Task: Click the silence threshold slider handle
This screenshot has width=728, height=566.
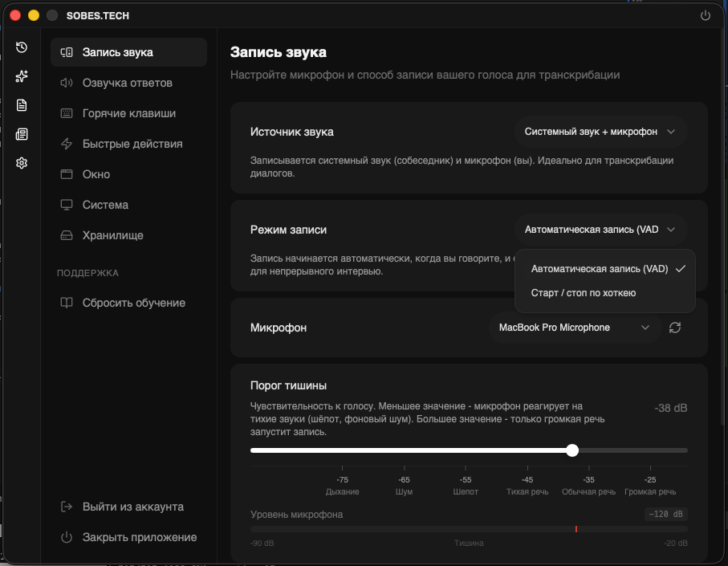Action: point(572,450)
